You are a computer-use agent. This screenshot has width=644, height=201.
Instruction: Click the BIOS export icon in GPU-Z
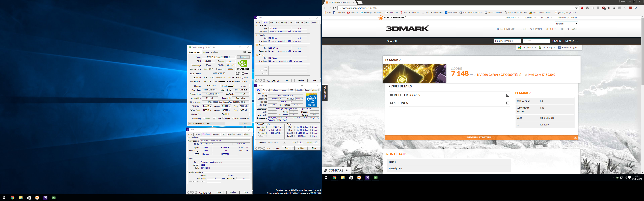tap(238, 73)
